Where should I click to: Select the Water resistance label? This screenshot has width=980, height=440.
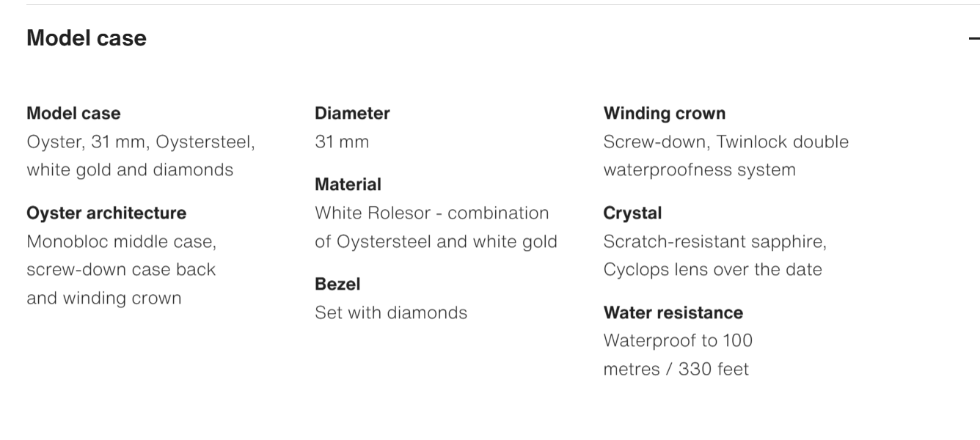tap(673, 312)
